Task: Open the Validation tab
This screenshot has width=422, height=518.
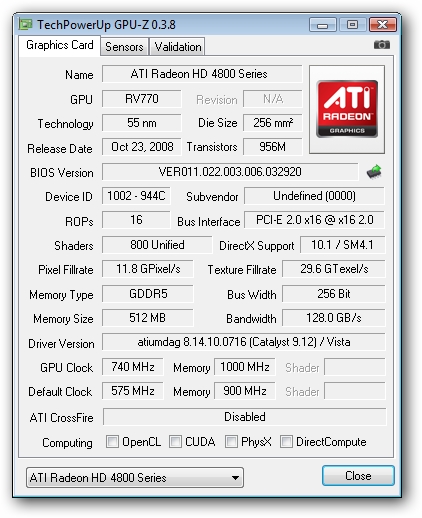Action: [x=178, y=47]
